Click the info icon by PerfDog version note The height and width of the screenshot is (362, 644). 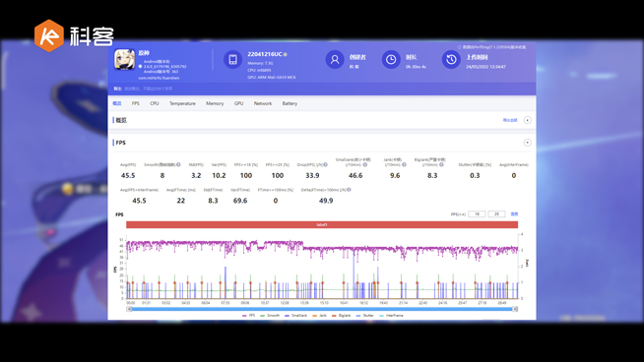pos(459,47)
